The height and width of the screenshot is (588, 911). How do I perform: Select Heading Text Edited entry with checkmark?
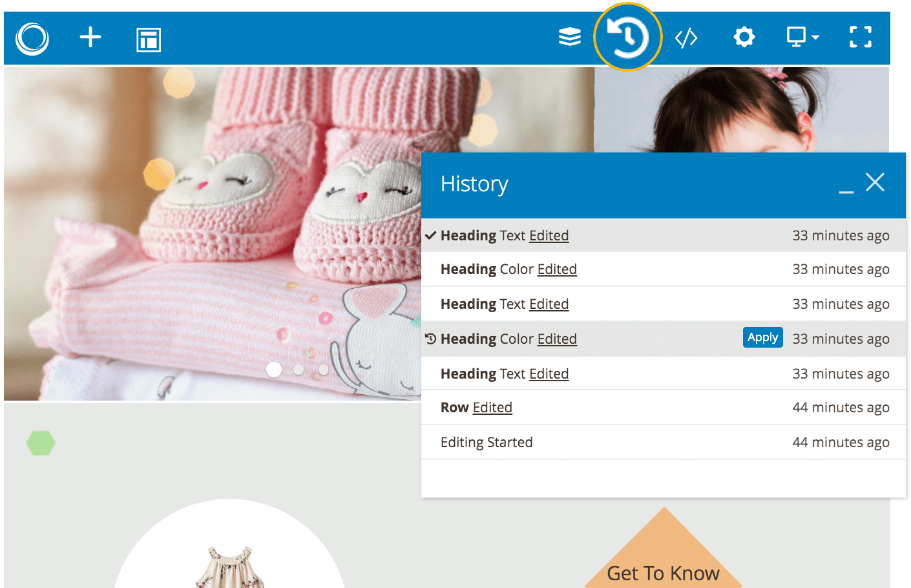coord(664,235)
